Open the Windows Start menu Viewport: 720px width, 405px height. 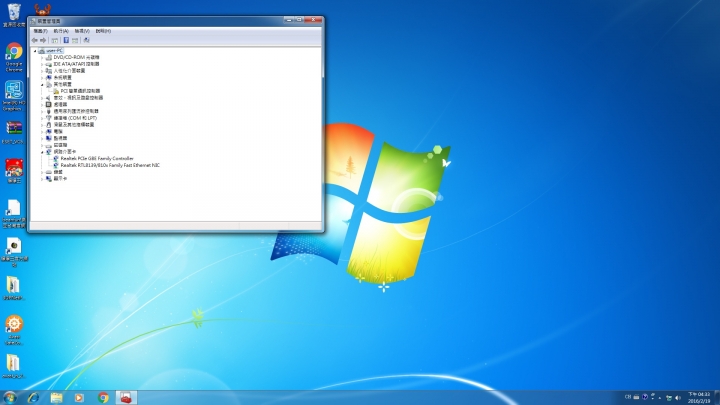[x=10, y=397]
